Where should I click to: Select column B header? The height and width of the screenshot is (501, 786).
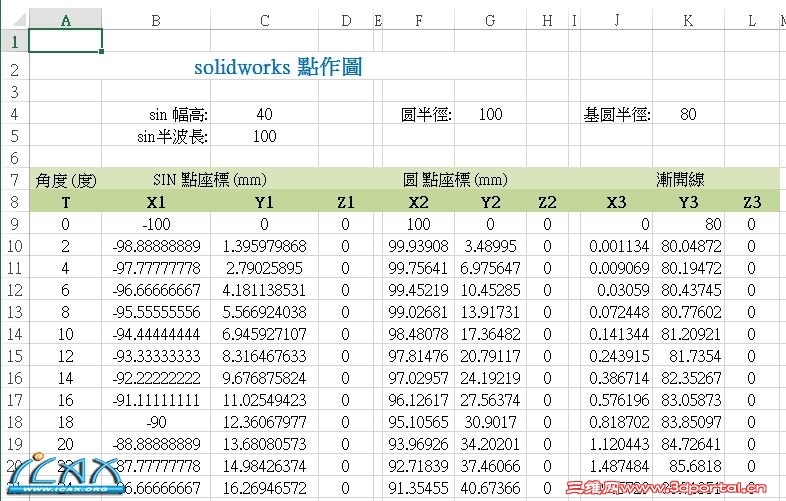[156, 20]
